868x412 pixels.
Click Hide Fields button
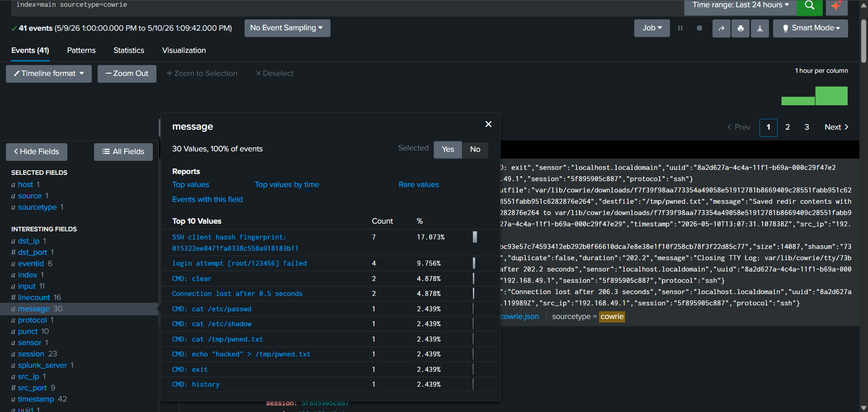coord(37,152)
